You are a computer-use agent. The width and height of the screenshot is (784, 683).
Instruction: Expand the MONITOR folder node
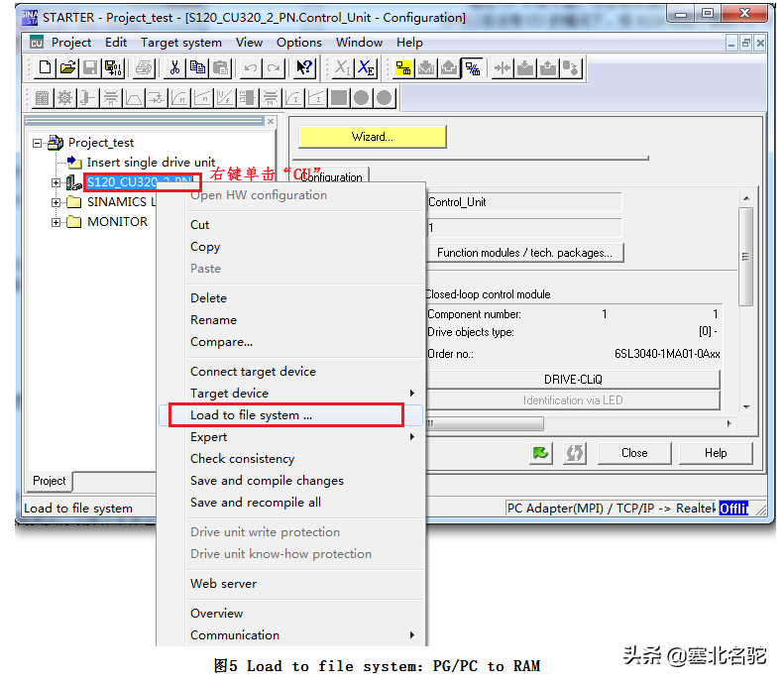pos(56,222)
